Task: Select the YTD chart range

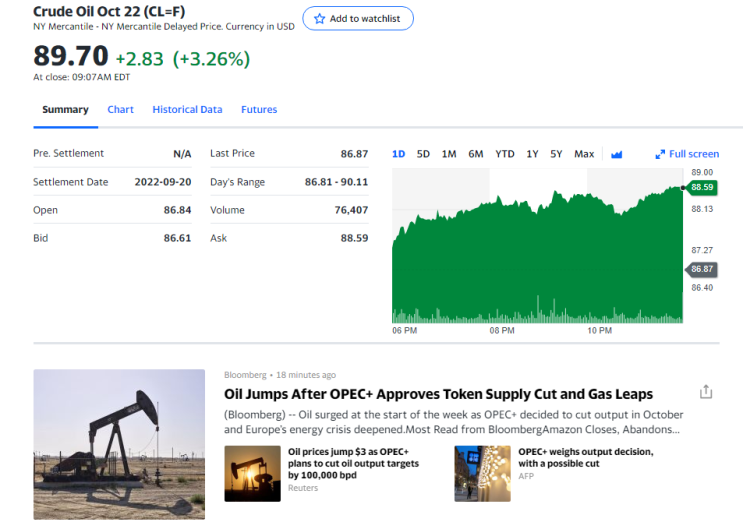Action: 505,154
